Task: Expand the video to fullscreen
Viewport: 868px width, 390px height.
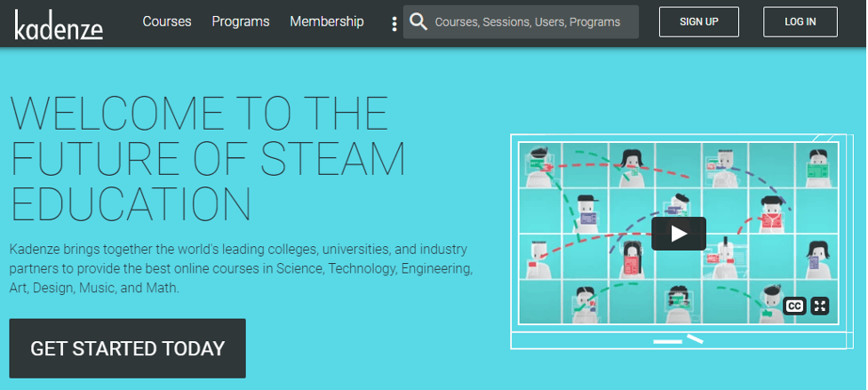Action: pyautogui.click(x=820, y=306)
